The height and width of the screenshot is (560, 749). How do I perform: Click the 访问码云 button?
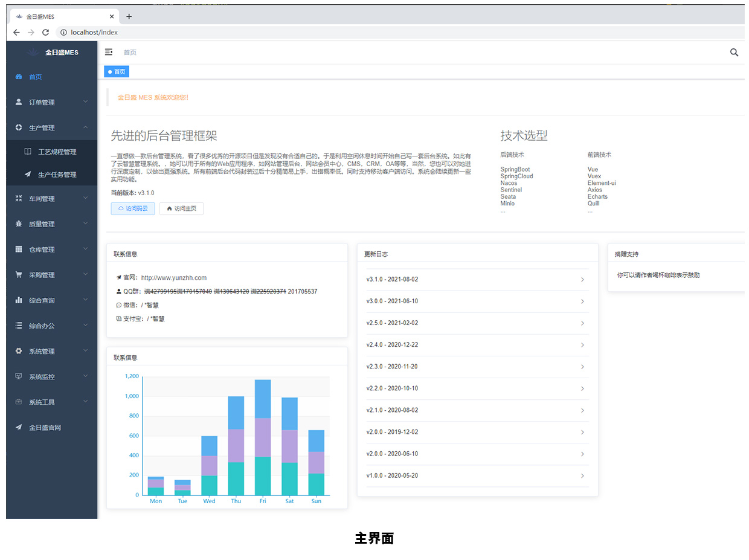[x=133, y=208]
